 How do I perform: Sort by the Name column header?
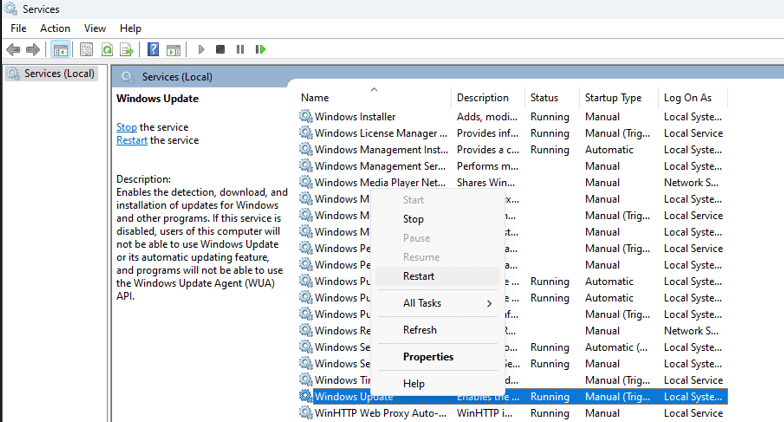click(x=374, y=98)
